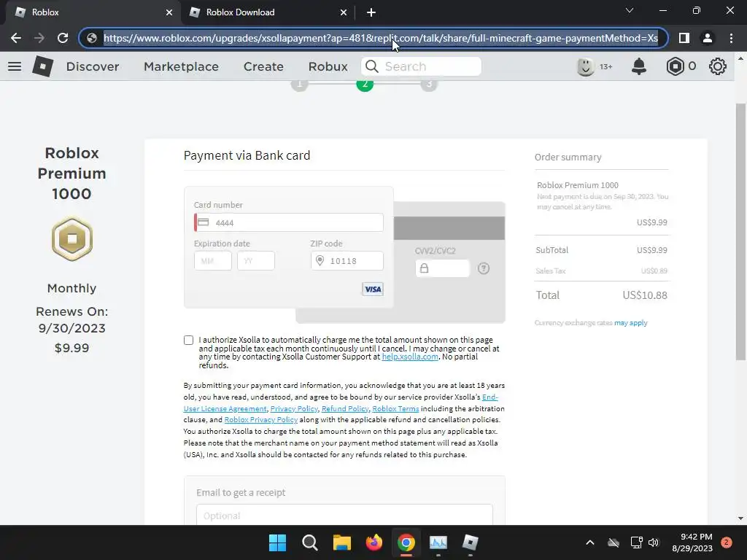This screenshot has width=747, height=560.
Task: Click the currency 'may apply' link
Action: 631,323
